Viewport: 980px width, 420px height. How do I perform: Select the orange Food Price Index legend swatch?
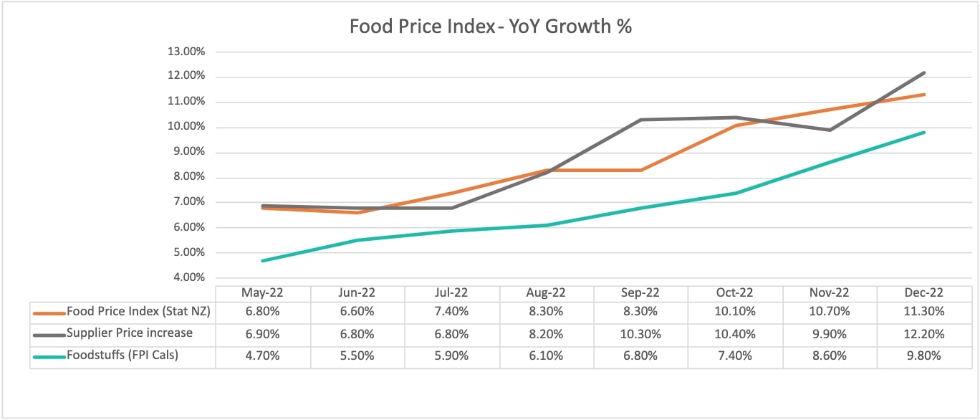click(49, 312)
